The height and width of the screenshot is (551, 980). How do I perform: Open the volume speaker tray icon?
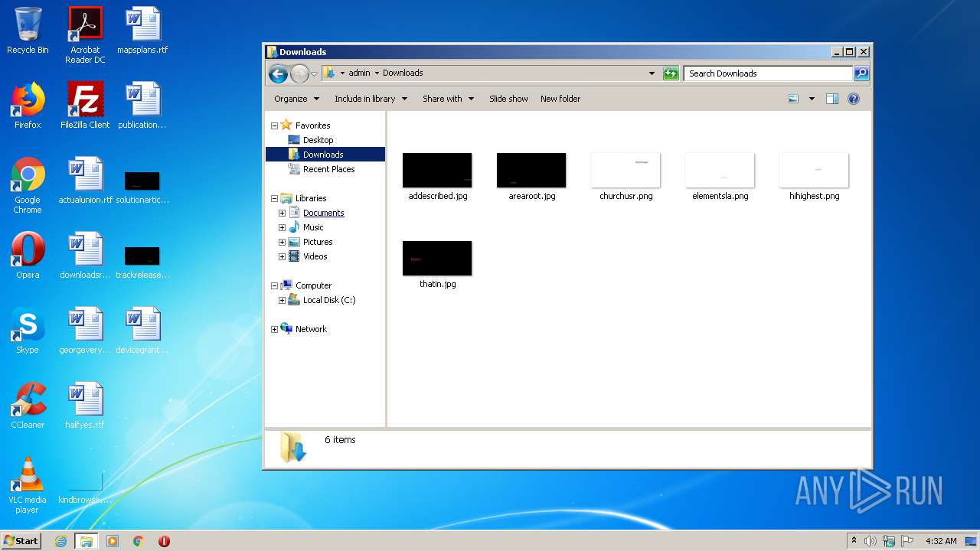[x=871, y=541]
